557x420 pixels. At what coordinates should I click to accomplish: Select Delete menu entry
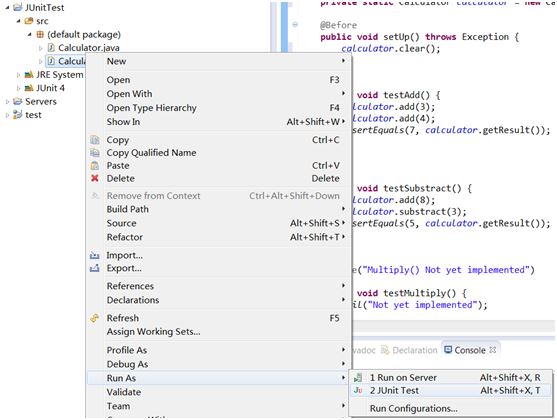point(218,178)
